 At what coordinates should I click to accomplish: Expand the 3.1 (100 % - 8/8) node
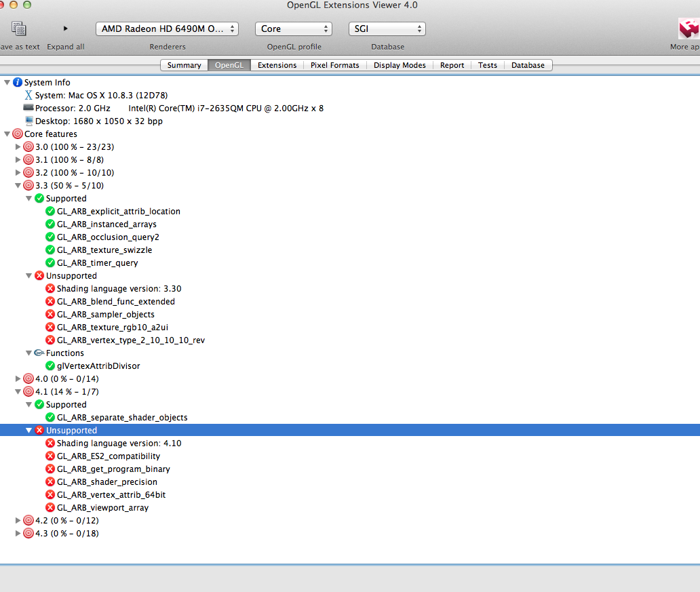point(18,159)
